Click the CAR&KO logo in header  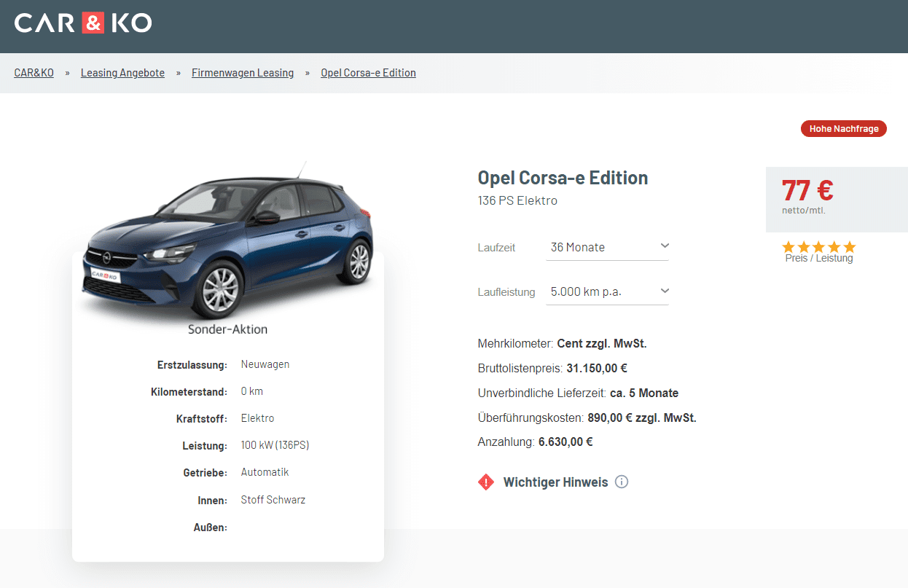pos(83,23)
